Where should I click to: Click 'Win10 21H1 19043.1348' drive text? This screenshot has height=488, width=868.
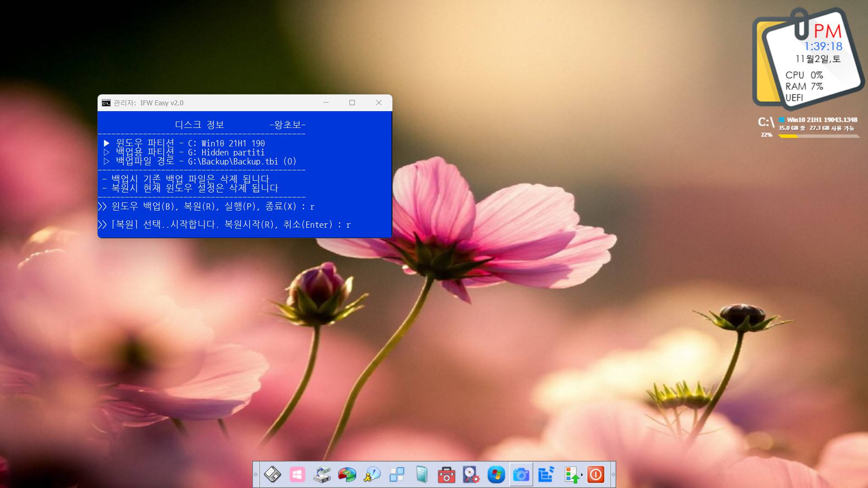[822, 120]
